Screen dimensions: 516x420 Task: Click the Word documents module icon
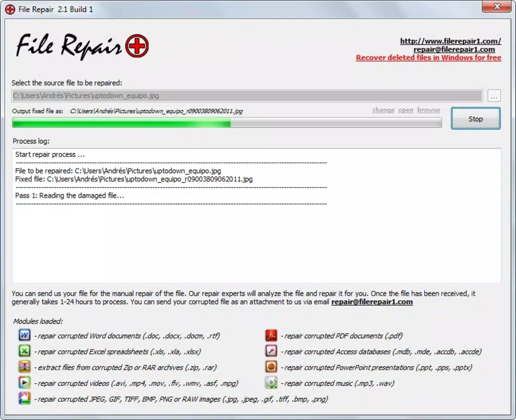coord(24,335)
